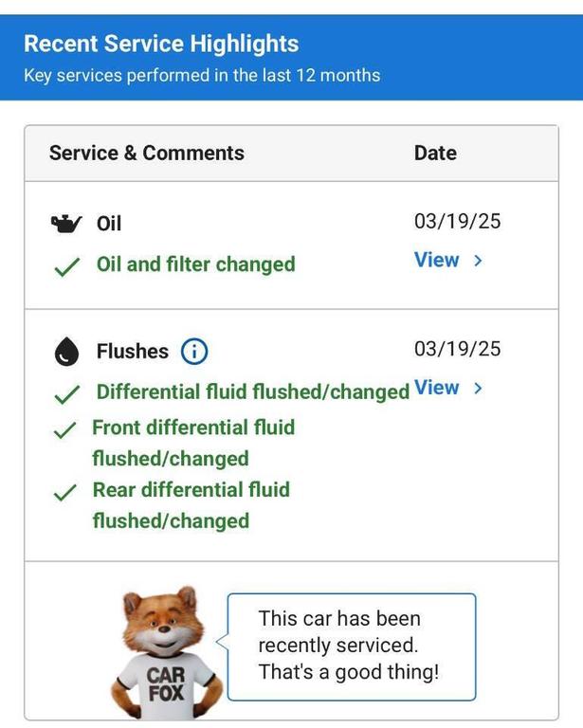Click the oil can icon
This screenshot has width=583, height=728.
(65, 224)
